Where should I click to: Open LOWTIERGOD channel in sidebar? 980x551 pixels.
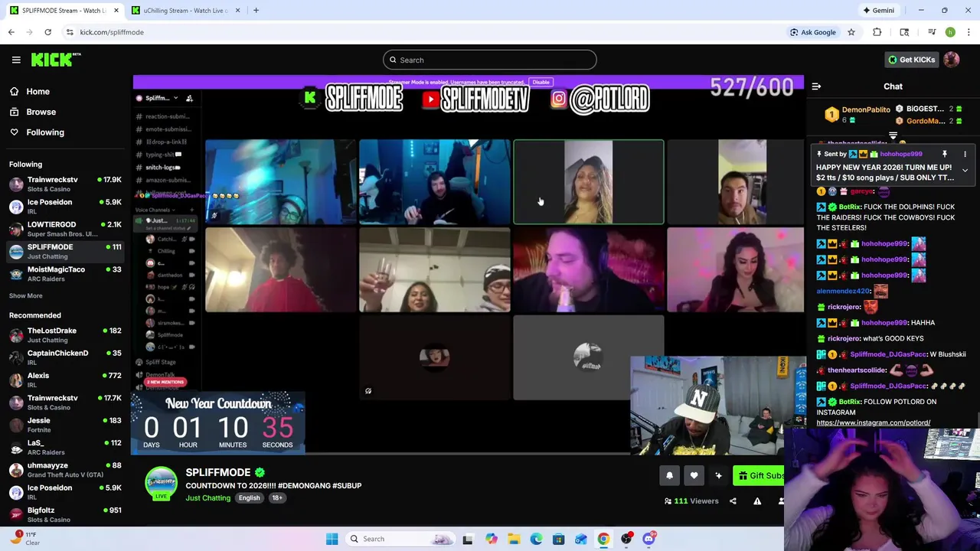(x=66, y=229)
